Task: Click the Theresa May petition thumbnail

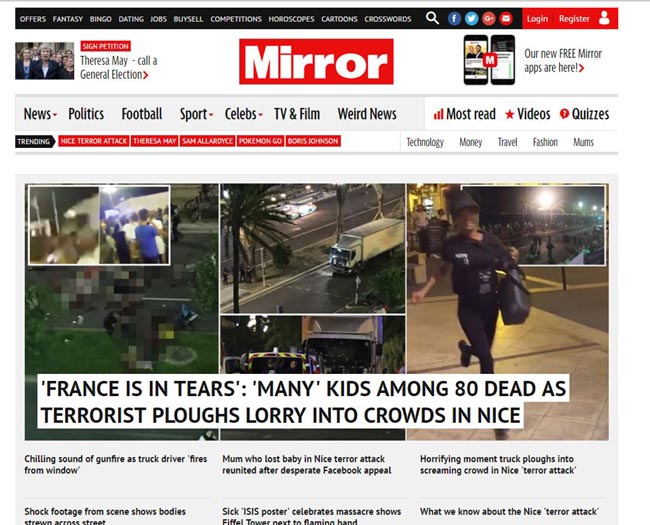Action: 45,61
